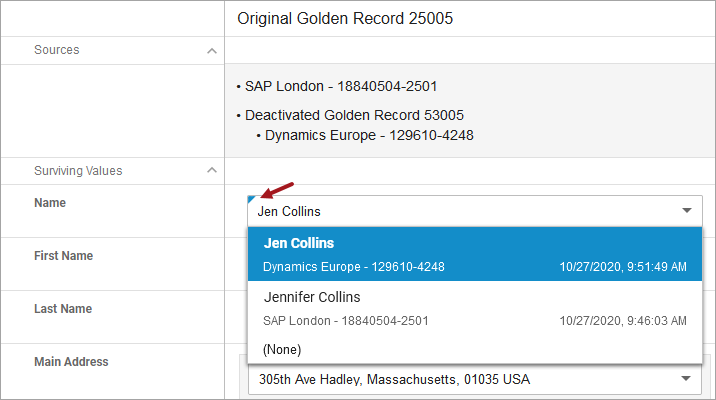Click the Original Golden Record 25005 header
Viewport: 716px width, 400px height.
pyautogui.click(x=346, y=18)
